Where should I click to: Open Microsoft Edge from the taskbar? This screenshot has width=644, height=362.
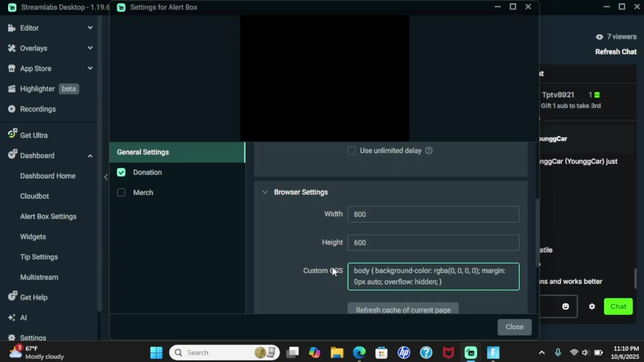coord(359,352)
